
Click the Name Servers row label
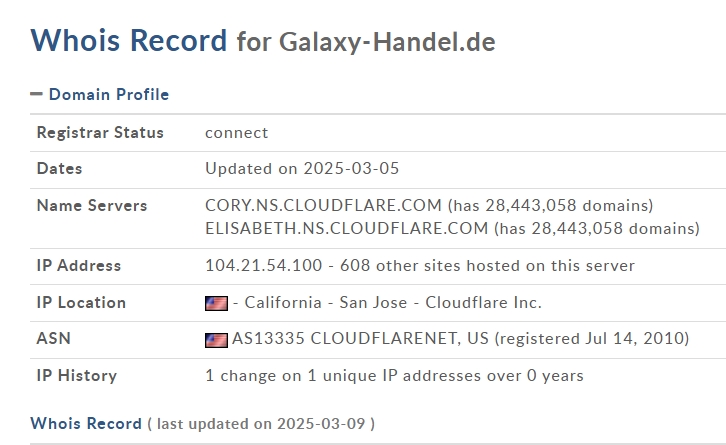pos(92,206)
